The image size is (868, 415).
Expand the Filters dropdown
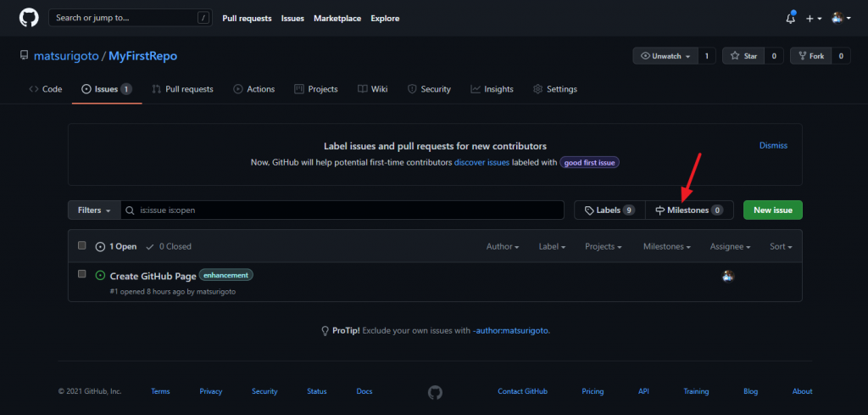tap(94, 210)
